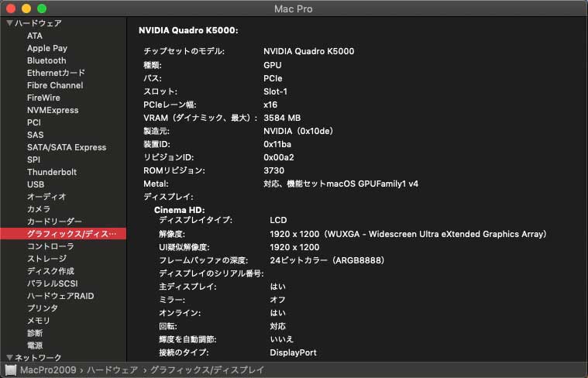Click the Metal value GPUFamily1 v4
Viewport: 588px width, 378px height.
coord(388,184)
